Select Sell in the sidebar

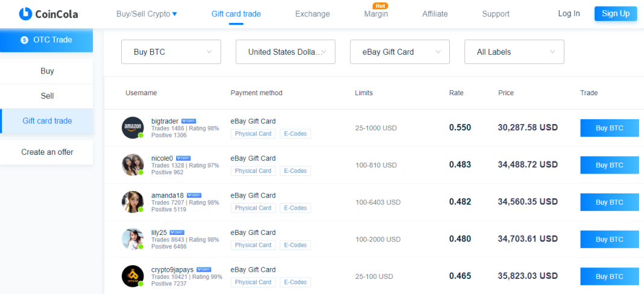pos(47,96)
